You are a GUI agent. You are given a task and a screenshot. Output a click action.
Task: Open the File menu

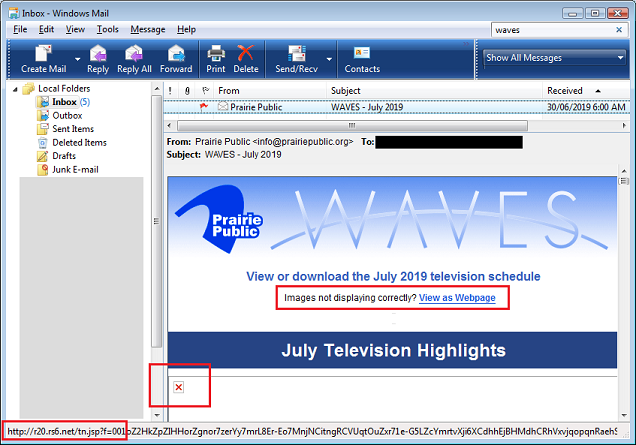(20, 29)
